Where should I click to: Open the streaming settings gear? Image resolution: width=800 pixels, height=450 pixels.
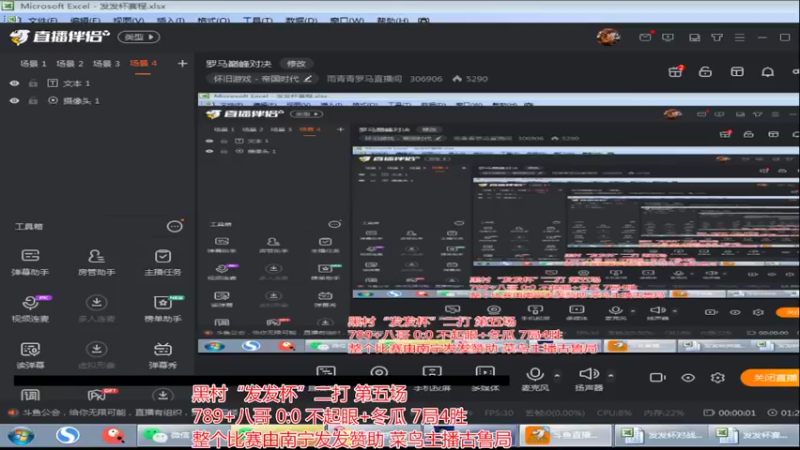(718, 378)
